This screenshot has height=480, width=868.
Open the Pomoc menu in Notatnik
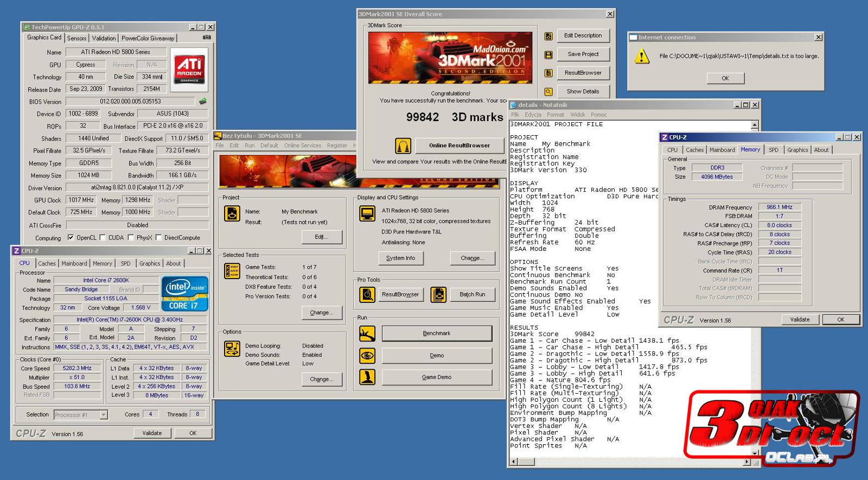(x=599, y=115)
